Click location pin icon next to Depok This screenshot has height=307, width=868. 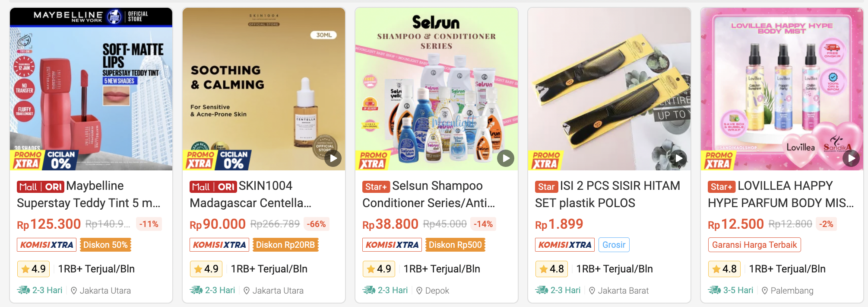click(419, 291)
